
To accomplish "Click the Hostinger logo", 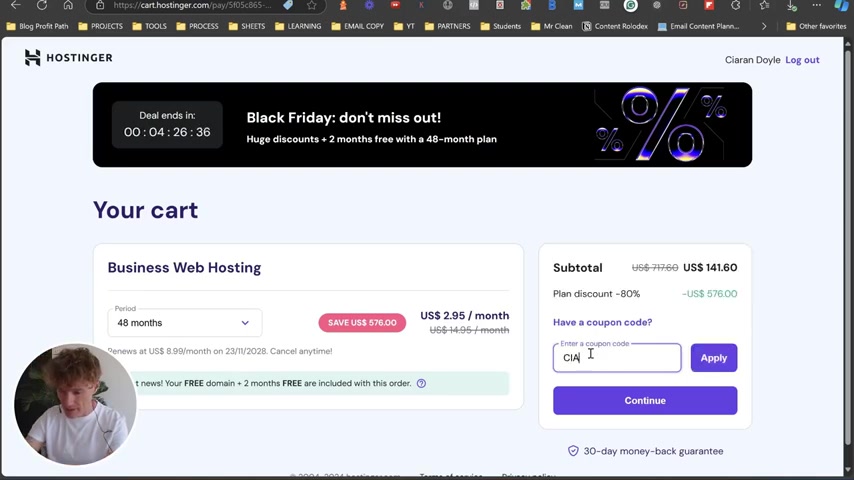I will tap(69, 57).
